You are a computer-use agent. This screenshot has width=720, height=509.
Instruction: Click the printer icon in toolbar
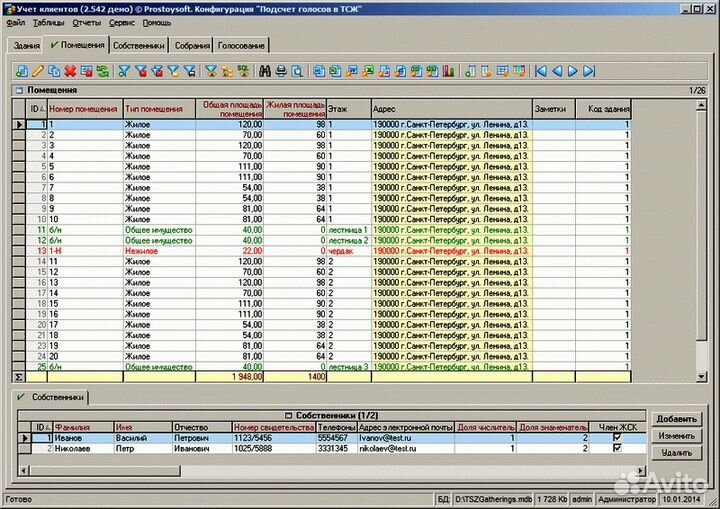coord(281,71)
